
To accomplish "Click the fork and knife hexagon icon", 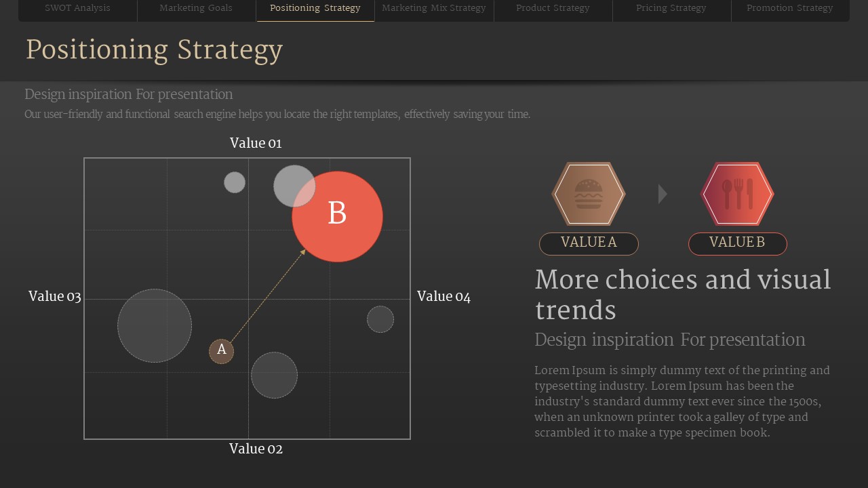I will (737, 194).
